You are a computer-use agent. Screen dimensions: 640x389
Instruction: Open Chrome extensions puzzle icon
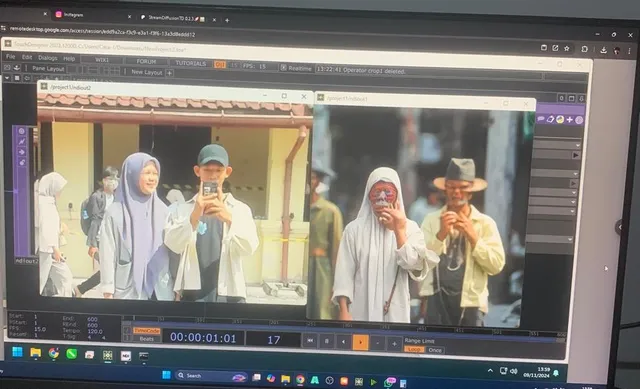[x=584, y=49]
